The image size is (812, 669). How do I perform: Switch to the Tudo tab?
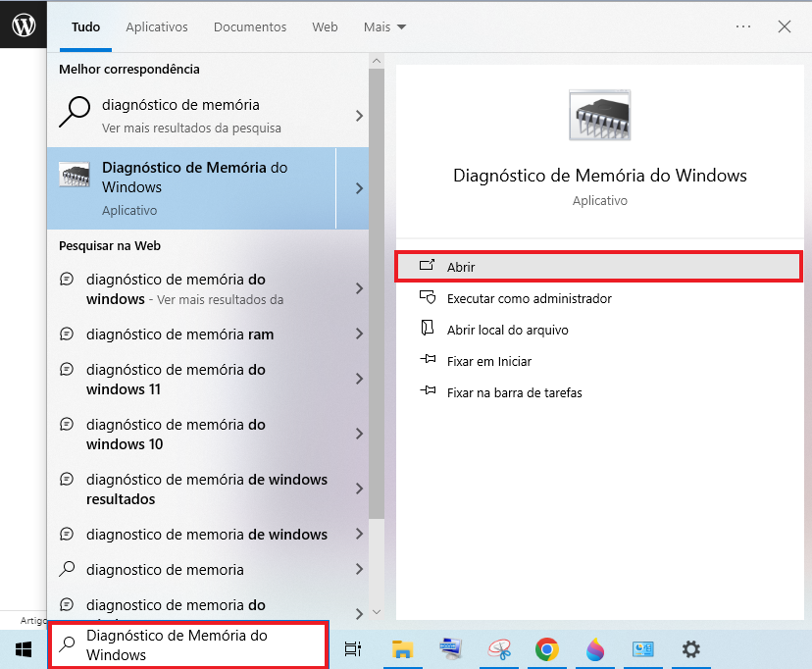pos(85,26)
